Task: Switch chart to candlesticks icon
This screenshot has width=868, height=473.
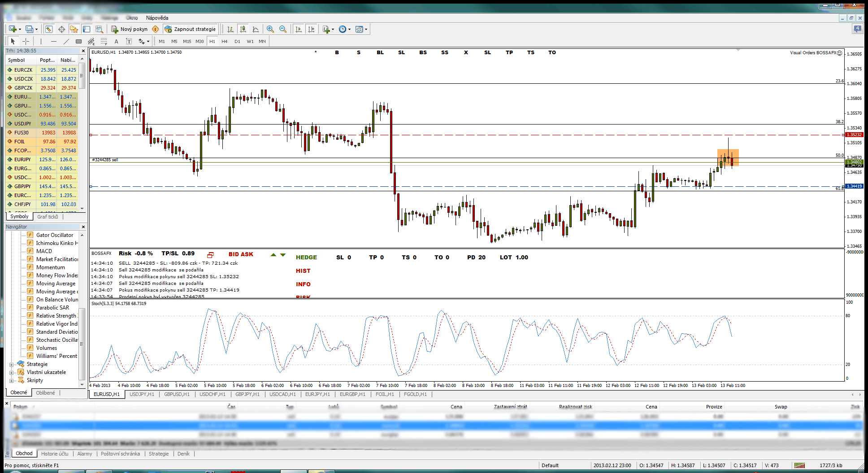Action: [243, 29]
